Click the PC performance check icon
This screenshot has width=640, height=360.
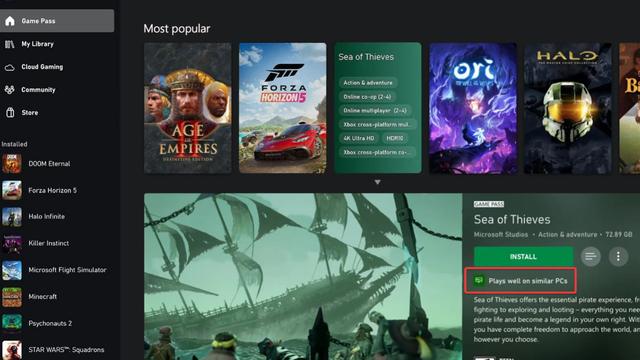(479, 280)
